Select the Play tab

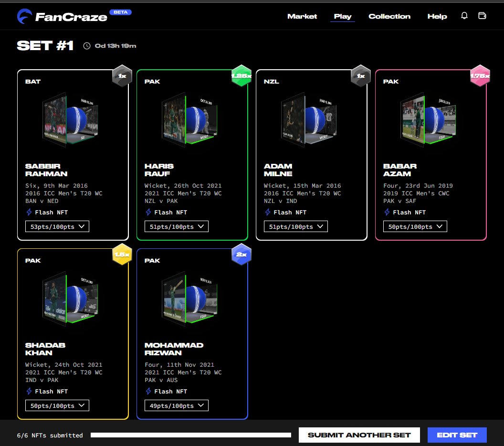342,16
